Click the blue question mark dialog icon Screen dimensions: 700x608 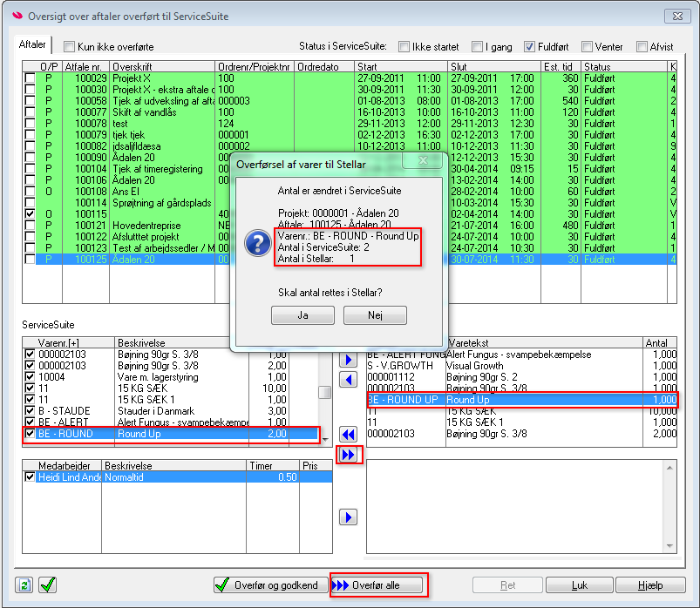click(257, 244)
